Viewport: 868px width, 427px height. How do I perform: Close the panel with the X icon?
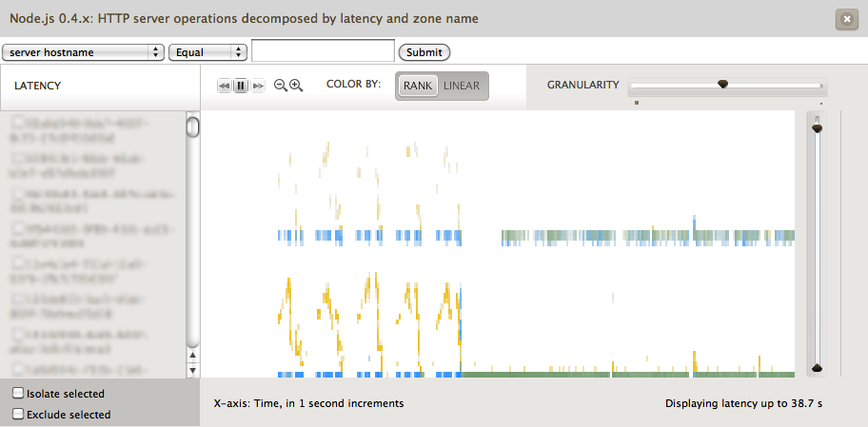844,19
